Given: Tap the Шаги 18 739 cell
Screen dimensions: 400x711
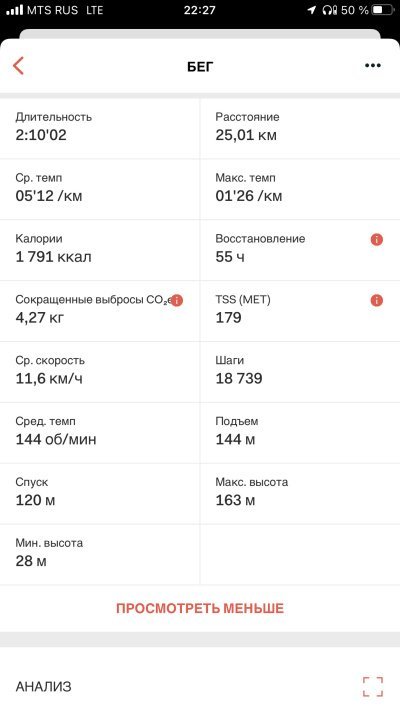Looking at the screenshot, I should click(300, 371).
